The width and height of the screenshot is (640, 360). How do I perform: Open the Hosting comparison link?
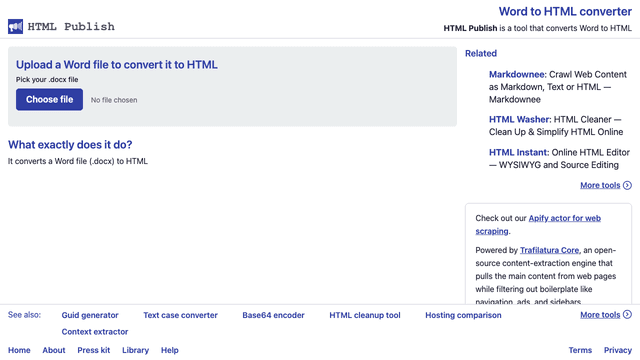click(x=463, y=315)
